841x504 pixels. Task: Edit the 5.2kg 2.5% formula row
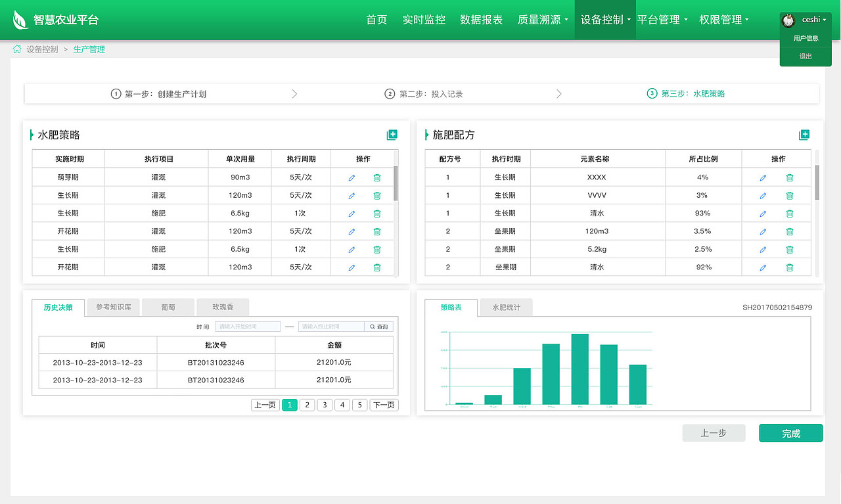[763, 249]
